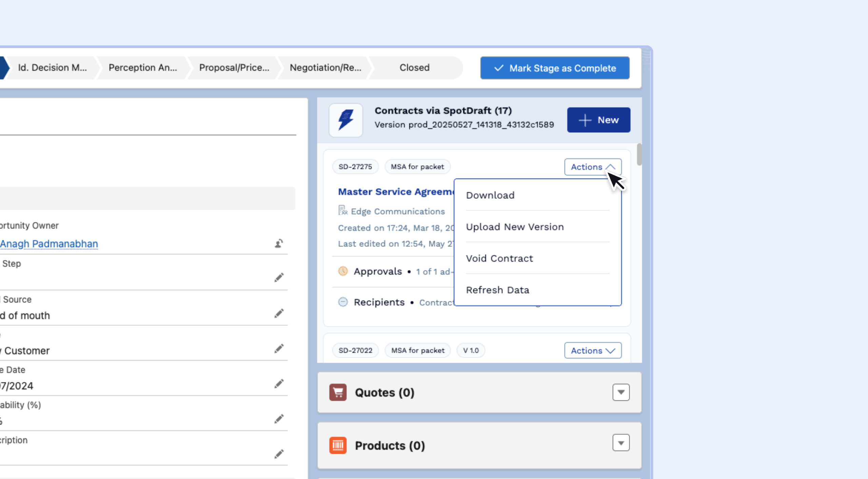Select Upload New Version option
This screenshot has width=868, height=479.
point(514,227)
